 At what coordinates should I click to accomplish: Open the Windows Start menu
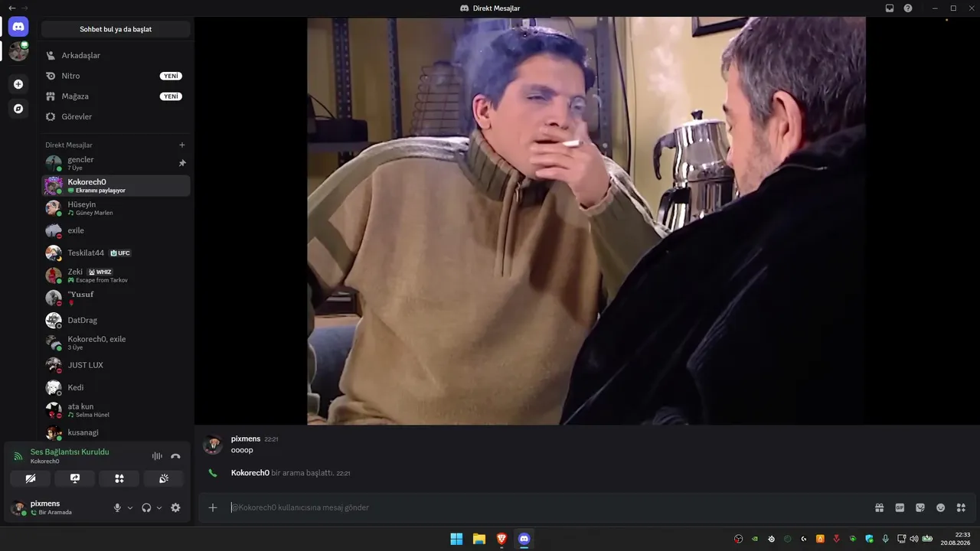456,539
